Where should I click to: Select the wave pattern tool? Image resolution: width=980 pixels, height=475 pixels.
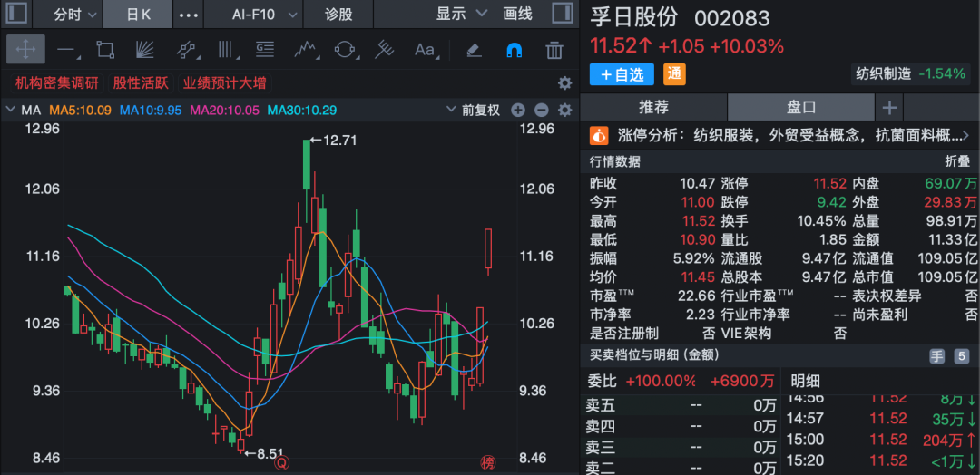point(306,49)
